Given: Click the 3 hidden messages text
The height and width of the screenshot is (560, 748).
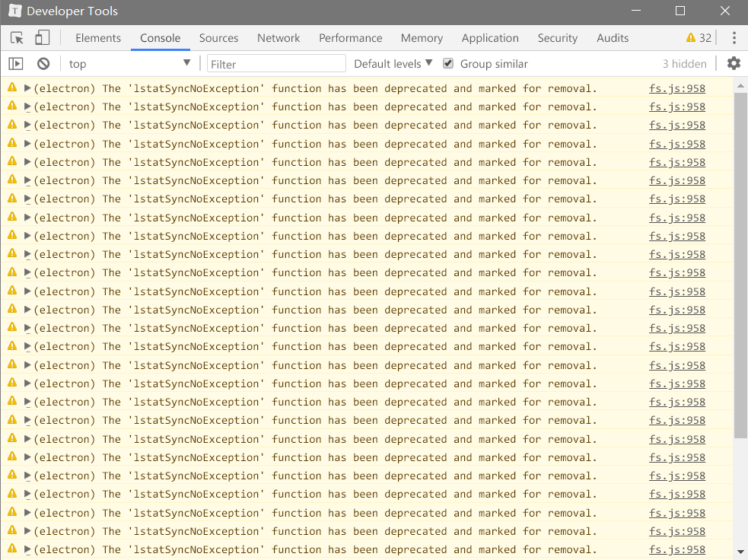Looking at the screenshot, I should coord(684,64).
